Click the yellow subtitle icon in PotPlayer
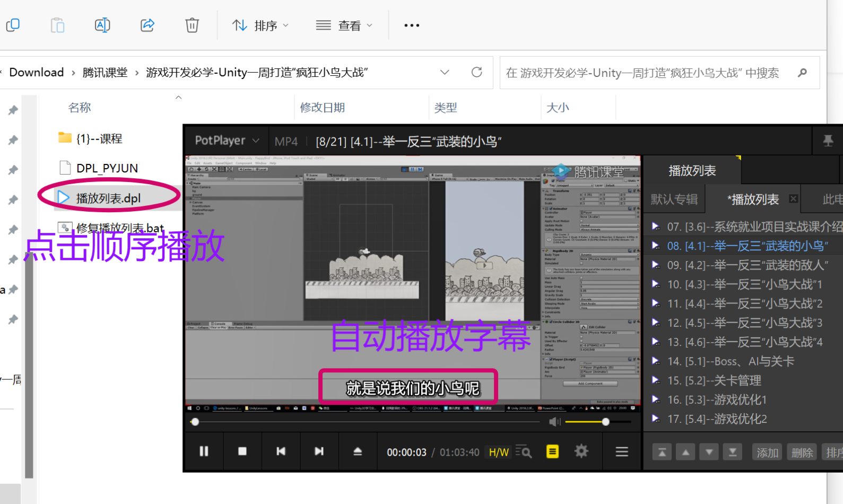The width and height of the screenshot is (843, 504). click(x=552, y=451)
